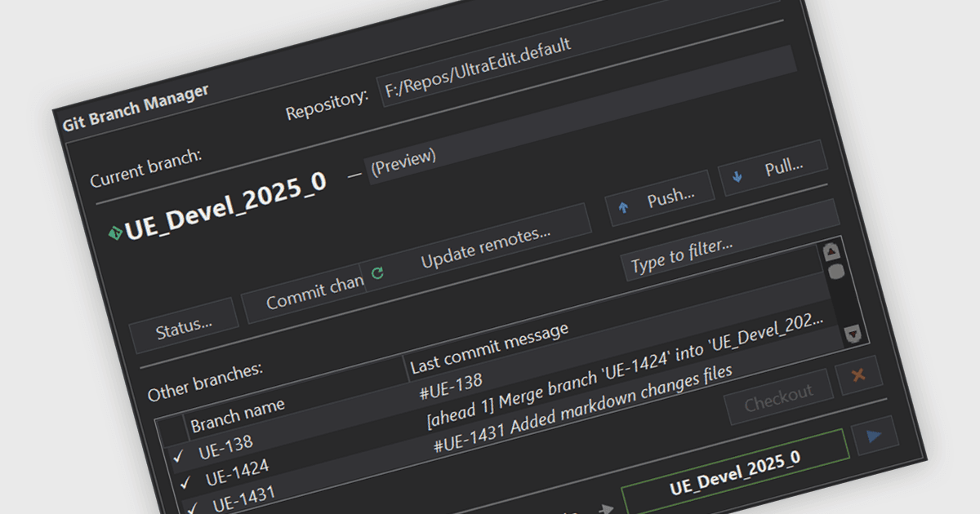This screenshot has height=514, width=980.
Task: Toggle the checkmark for UE-1431
Action: click(x=193, y=509)
